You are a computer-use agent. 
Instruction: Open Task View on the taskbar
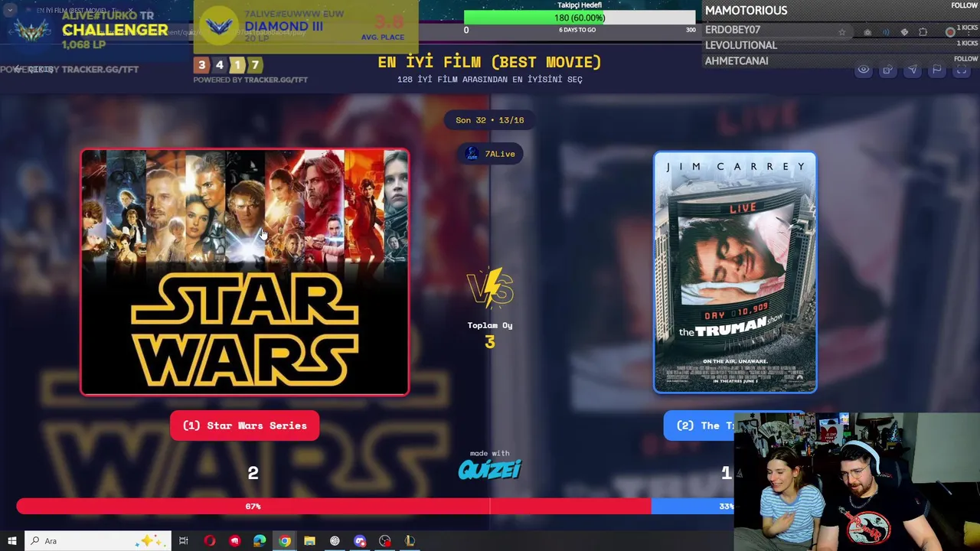click(184, 541)
